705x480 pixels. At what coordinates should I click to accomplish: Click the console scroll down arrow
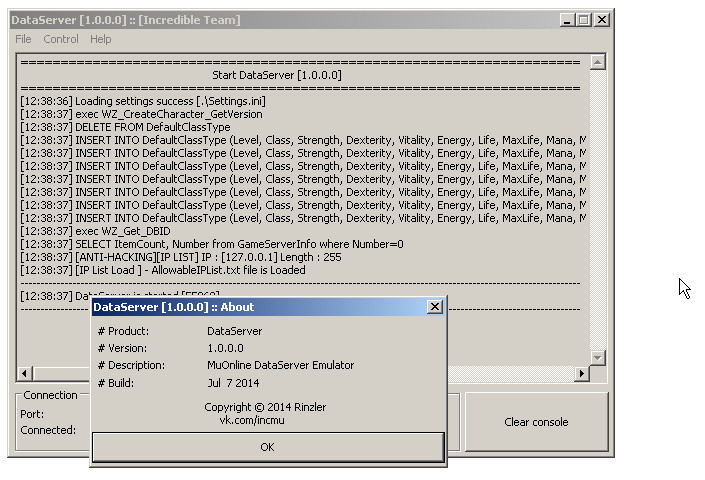click(x=598, y=358)
